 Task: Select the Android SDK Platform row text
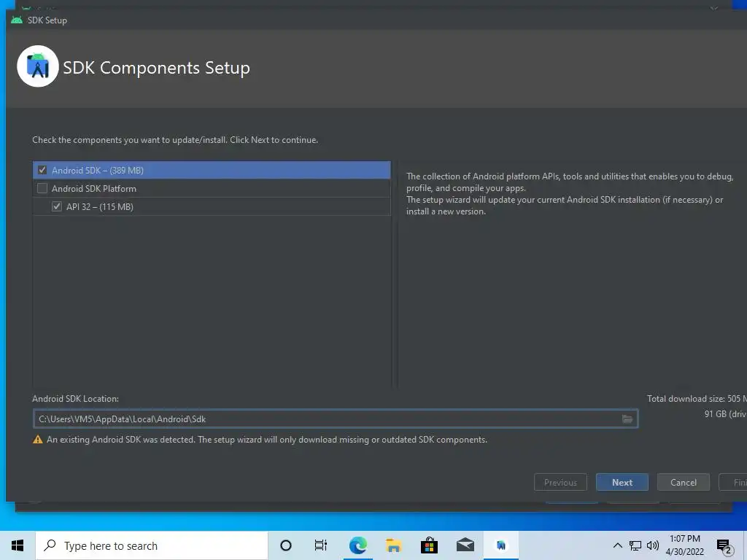[94, 189]
